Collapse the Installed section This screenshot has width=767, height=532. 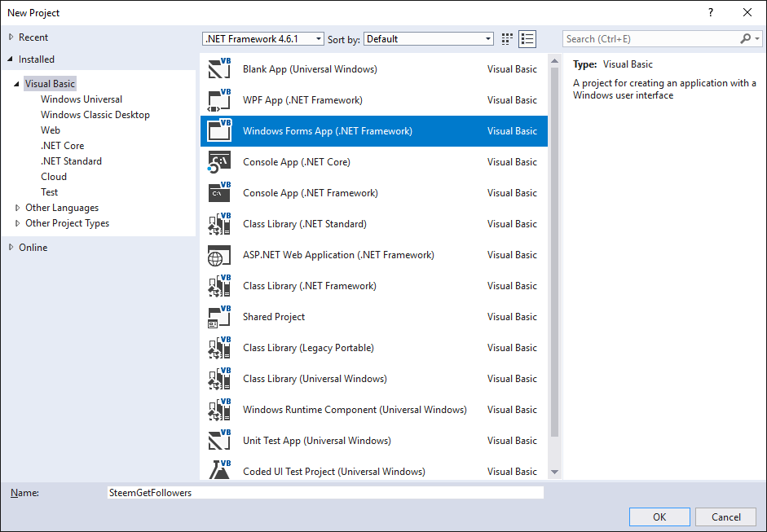coord(11,59)
